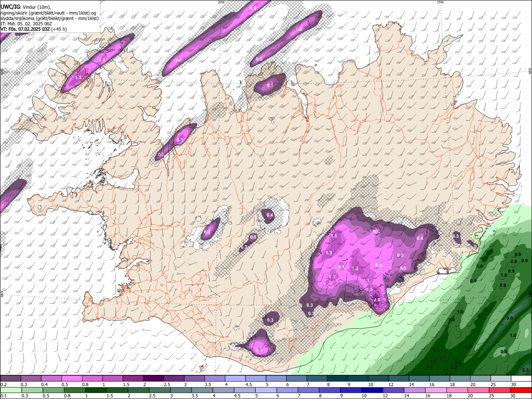Click the lavender snow legend swatch between 4 and 4.5

point(234,379)
